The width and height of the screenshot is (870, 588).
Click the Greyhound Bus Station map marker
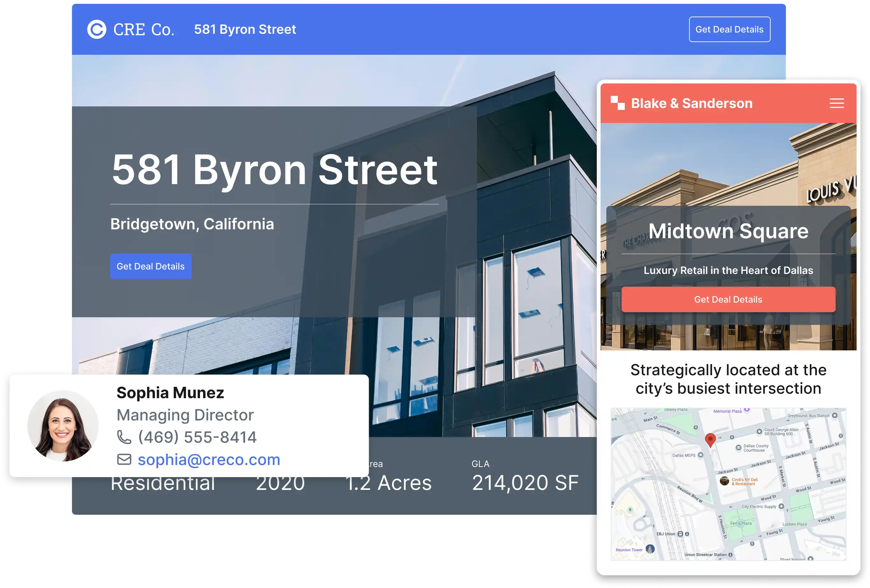tap(834, 415)
